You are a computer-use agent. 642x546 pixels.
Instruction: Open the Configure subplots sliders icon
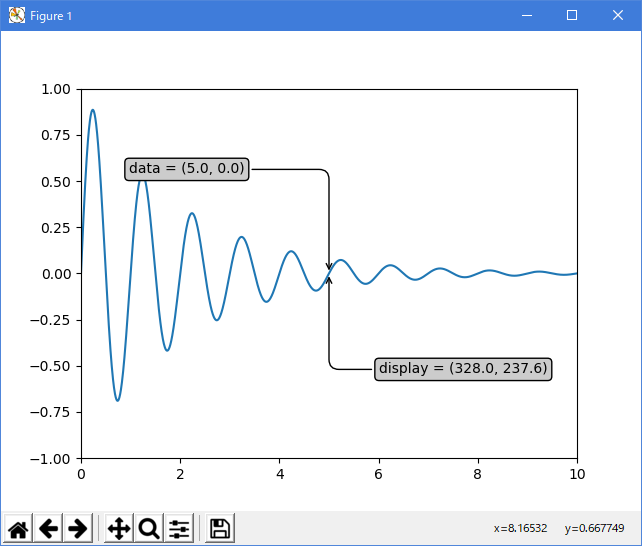tap(179, 528)
